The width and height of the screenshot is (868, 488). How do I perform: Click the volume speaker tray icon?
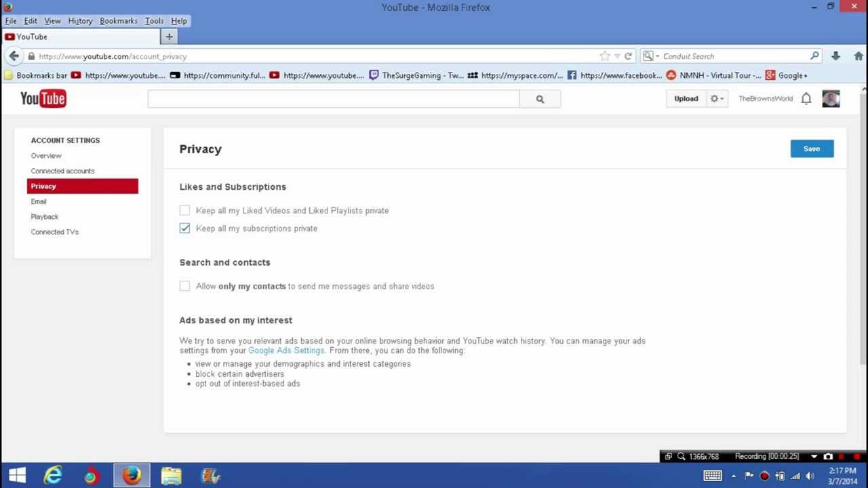pos(810,476)
